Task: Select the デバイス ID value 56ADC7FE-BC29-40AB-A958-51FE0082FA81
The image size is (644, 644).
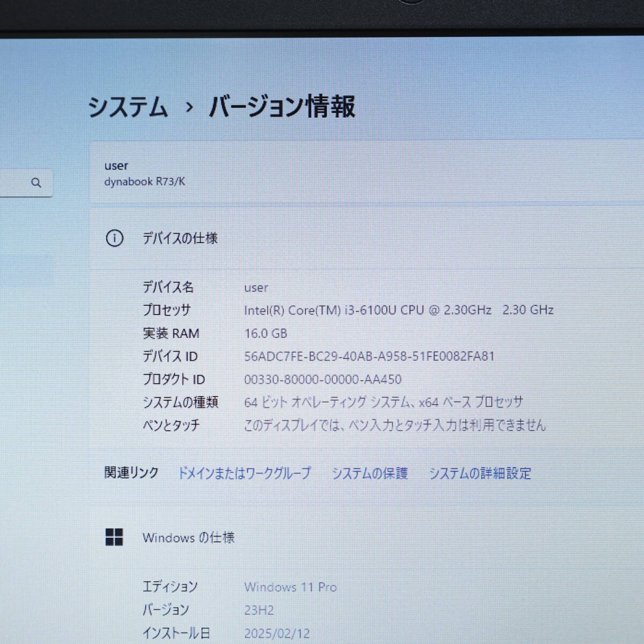Action: pos(369,356)
